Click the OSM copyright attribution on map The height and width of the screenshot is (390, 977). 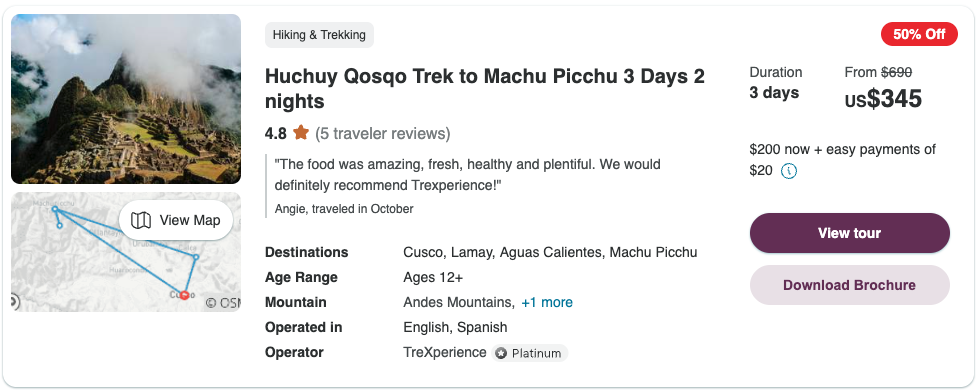pos(222,303)
